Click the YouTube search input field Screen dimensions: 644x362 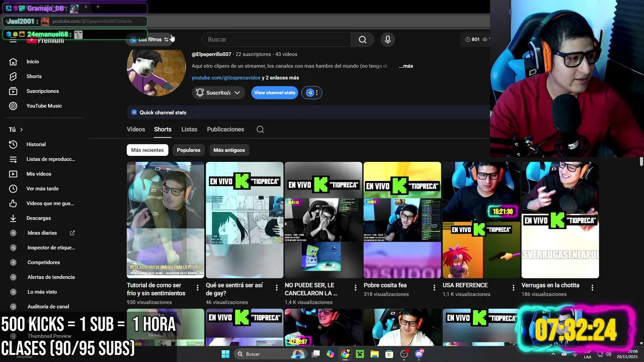coord(276,39)
